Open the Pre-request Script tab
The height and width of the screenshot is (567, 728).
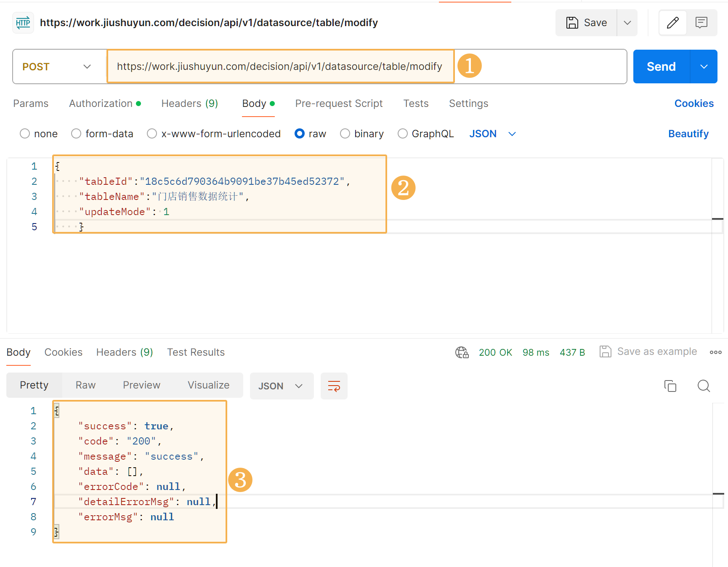pos(339,104)
